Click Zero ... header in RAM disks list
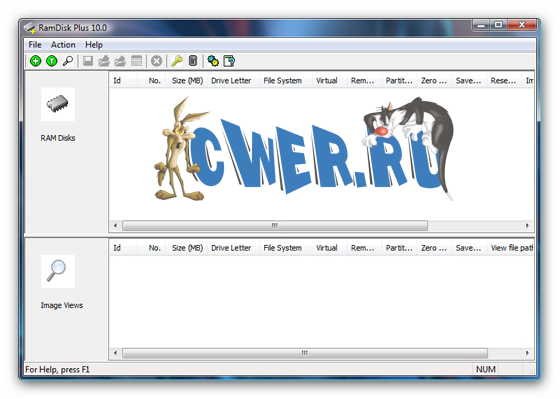 point(434,81)
